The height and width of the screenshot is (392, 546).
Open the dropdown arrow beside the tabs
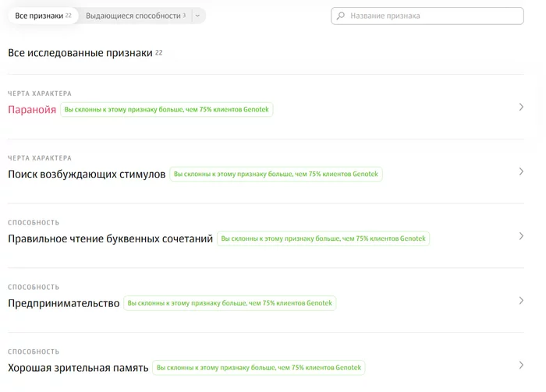(197, 16)
